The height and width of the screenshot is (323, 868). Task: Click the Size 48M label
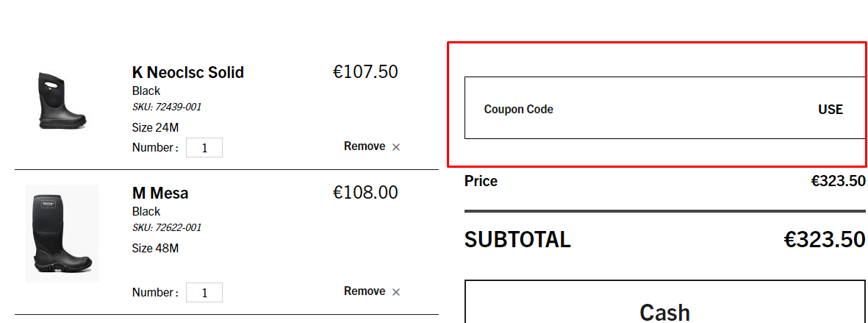coord(155,248)
